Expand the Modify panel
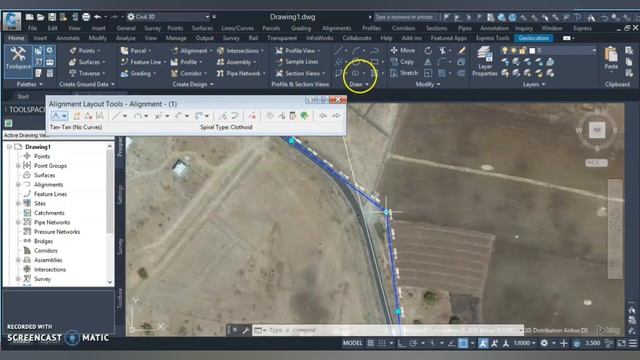 (x=428, y=84)
